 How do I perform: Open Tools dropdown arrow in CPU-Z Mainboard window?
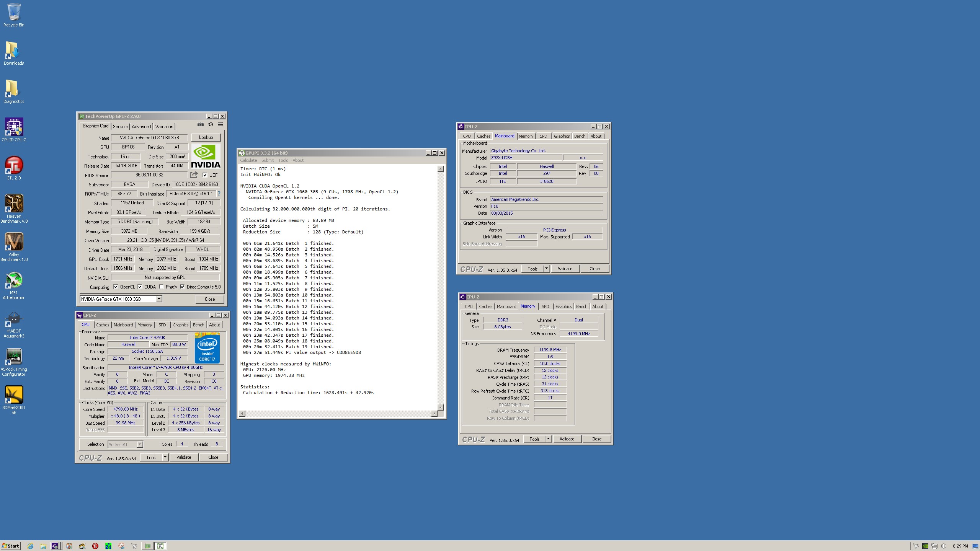tap(546, 269)
